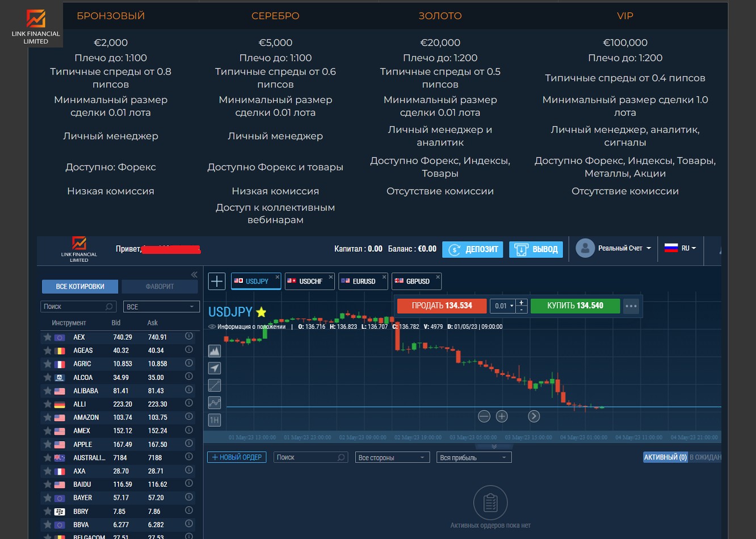Favorite AMEX with its star
The image size is (756, 539).
[x=48, y=431]
